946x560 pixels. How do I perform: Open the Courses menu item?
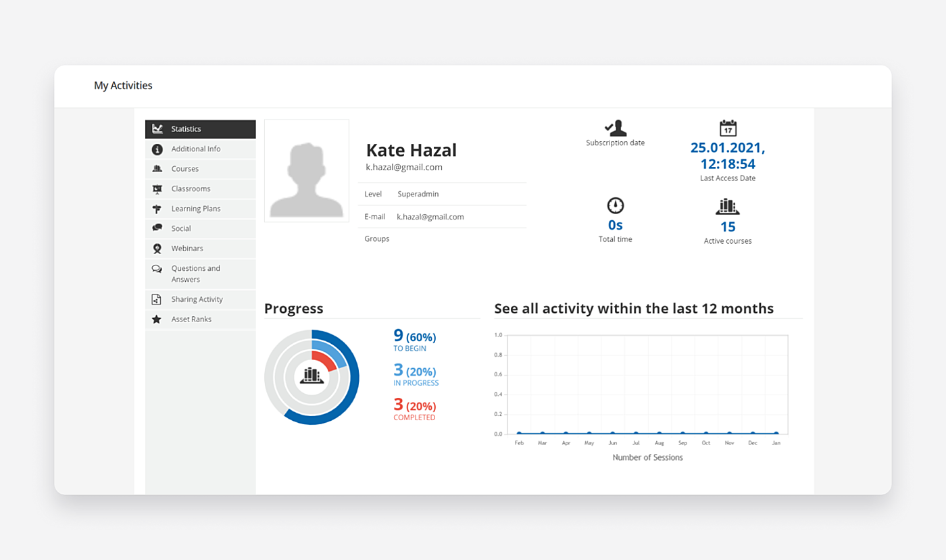pos(184,169)
